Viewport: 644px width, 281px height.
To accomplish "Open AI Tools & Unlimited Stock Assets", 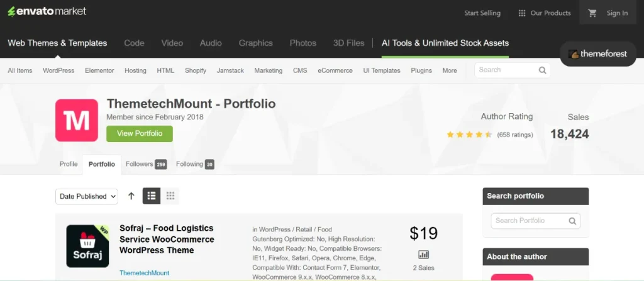I will tap(445, 43).
